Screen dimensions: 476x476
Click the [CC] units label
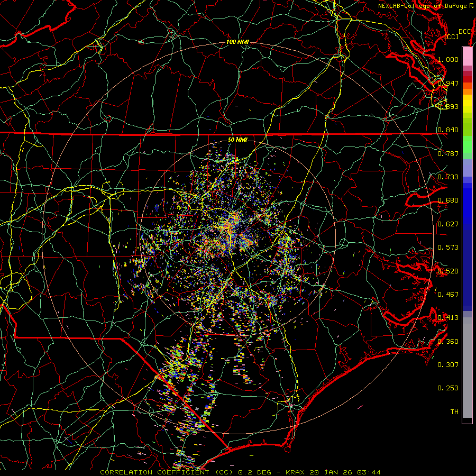tap(452, 36)
